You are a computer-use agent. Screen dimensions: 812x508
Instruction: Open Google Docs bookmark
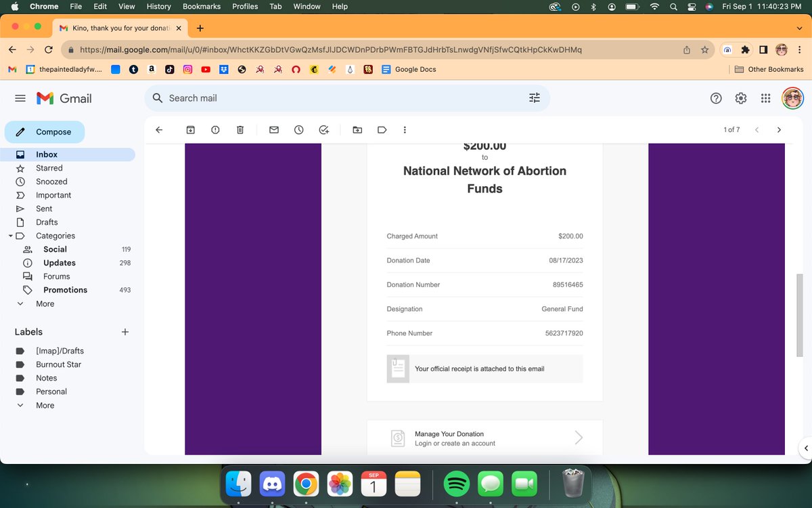click(409, 69)
